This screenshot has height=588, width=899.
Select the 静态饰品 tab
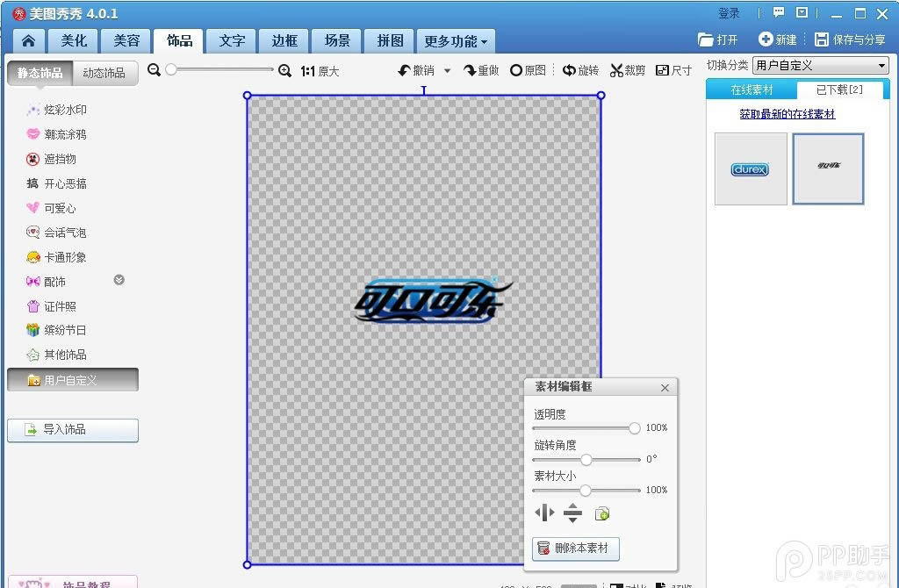pyautogui.click(x=40, y=73)
